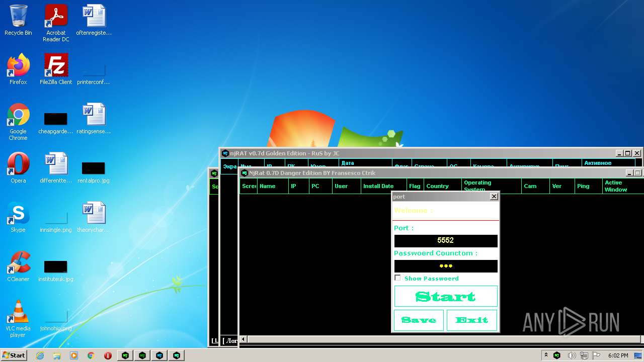The height and width of the screenshot is (362, 644).
Task: Open the differentte... Word document
Action: [x=56, y=168]
